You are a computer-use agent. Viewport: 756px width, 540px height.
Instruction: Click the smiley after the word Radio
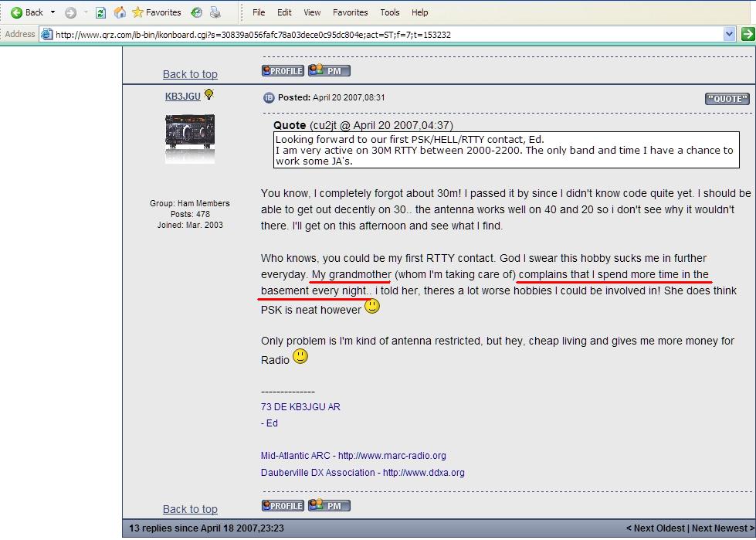pos(300,356)
